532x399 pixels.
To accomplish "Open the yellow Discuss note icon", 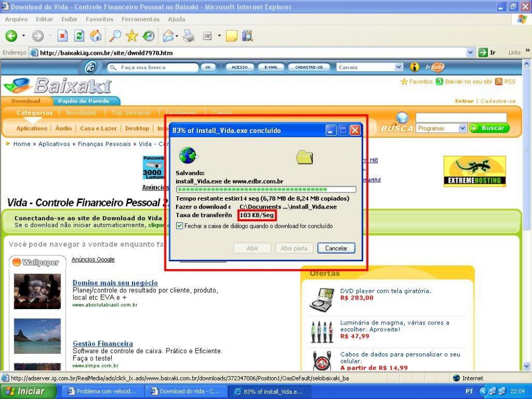I will click(x=231, y=36).
